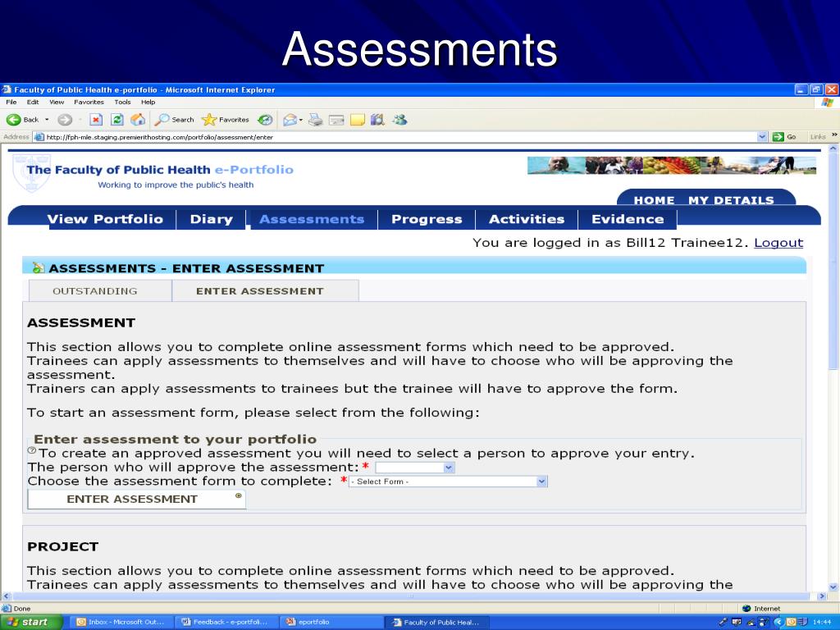Click the Done status bar text

click(x=21, y=609)
